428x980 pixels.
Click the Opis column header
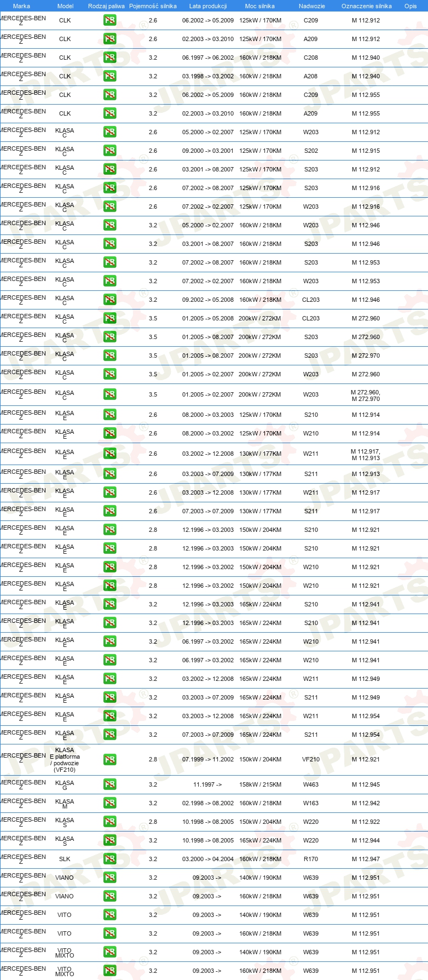(410, 6)
